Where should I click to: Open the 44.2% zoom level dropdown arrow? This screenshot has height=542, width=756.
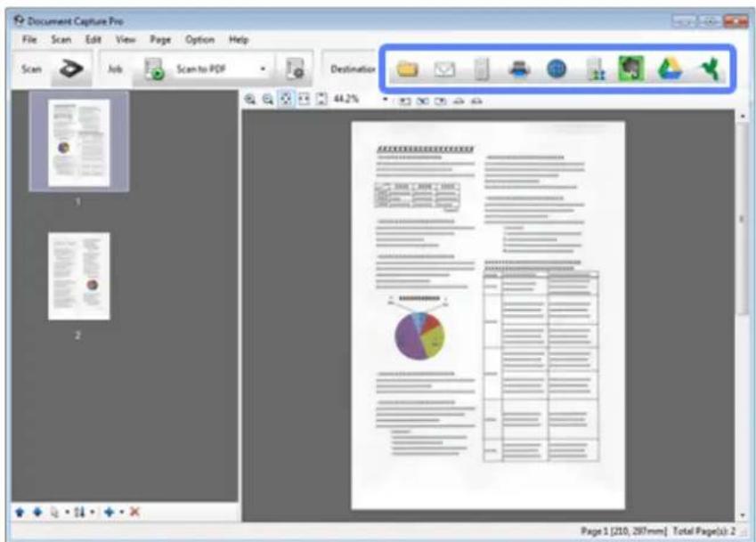(386, 101)
